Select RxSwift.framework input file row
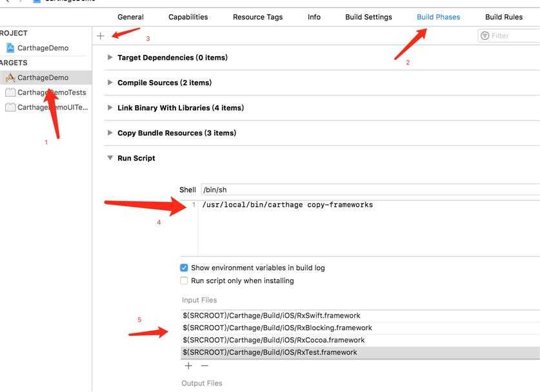Viewport: 540px width, 392px height. tap(360, 315)
